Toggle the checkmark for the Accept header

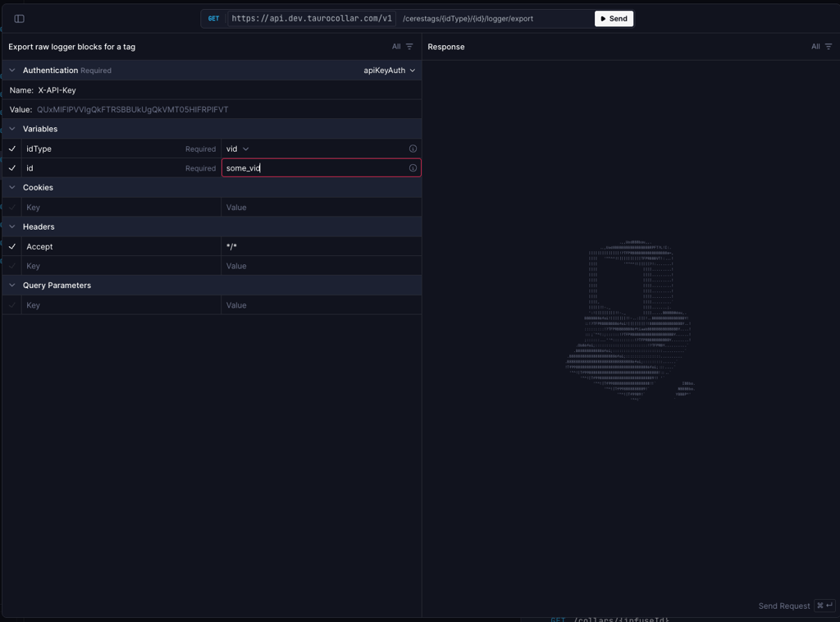click(11, 246)
